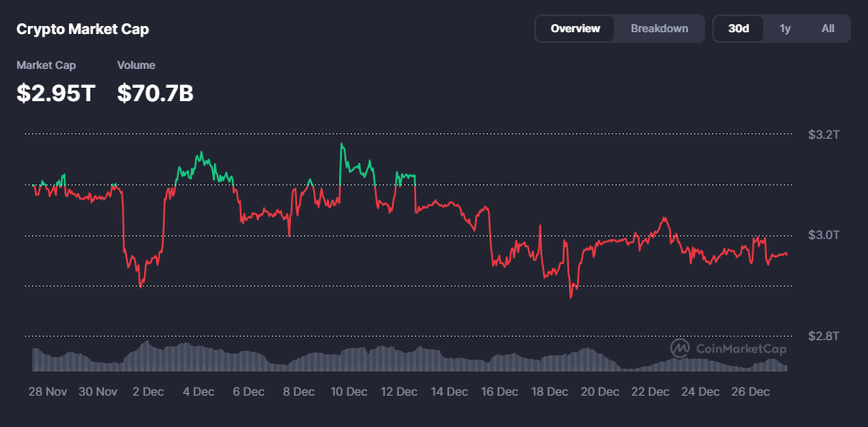Click the 28 Nov date label
The width and height of the screenshot is (868, 427).
[48, 391]
